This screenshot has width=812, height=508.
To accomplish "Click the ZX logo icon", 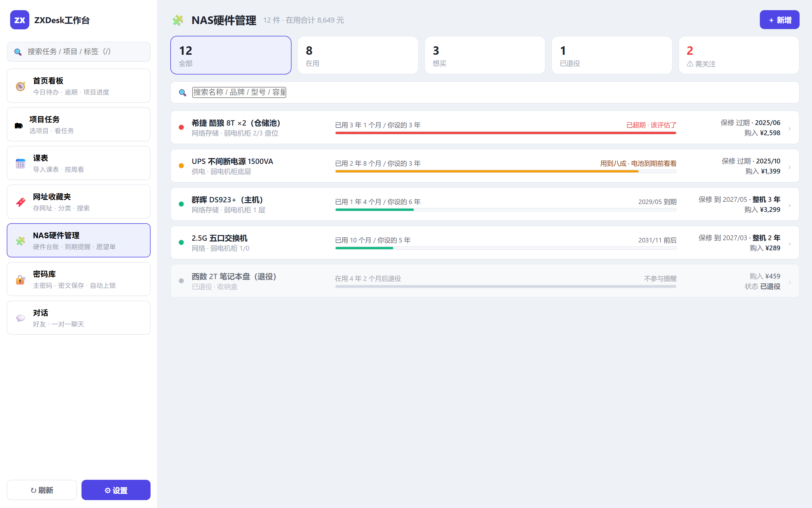I will [x=19, y=20].
